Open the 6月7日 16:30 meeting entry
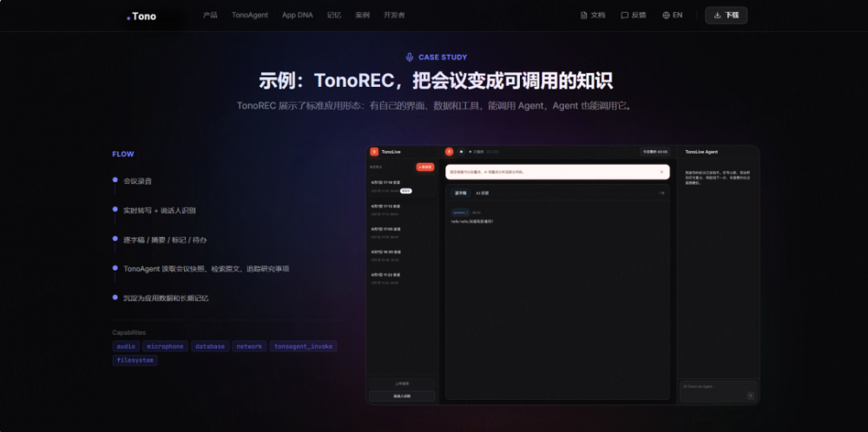Image resolution: width=868 pixels, height=432 pixels. point(402,256)
